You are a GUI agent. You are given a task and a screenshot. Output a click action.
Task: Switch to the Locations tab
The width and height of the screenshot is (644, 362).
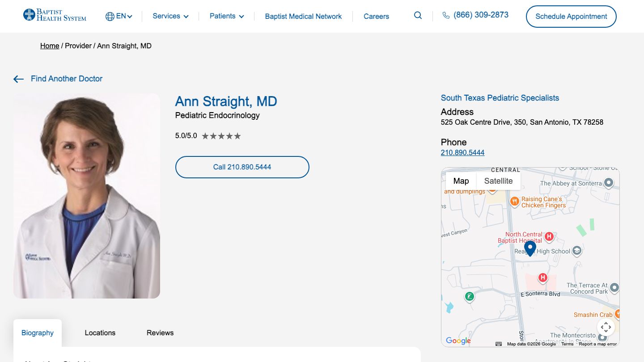click(100, 333)
